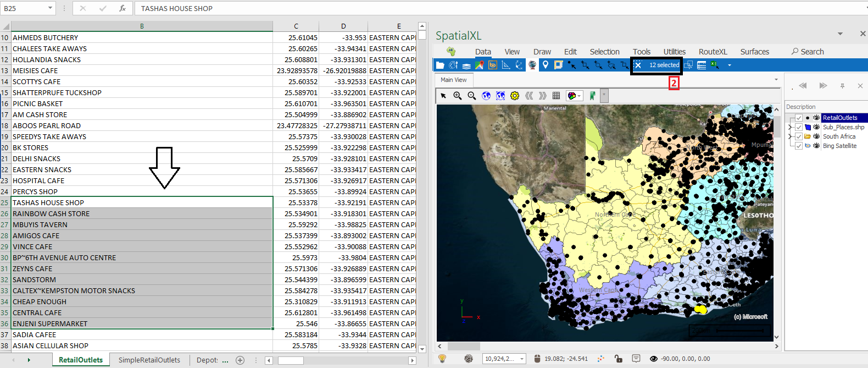Uncheck the RetailOutlets layer checkbox
Image resolution: width=868 pixels, height=368 pixels.
point(799,118)
